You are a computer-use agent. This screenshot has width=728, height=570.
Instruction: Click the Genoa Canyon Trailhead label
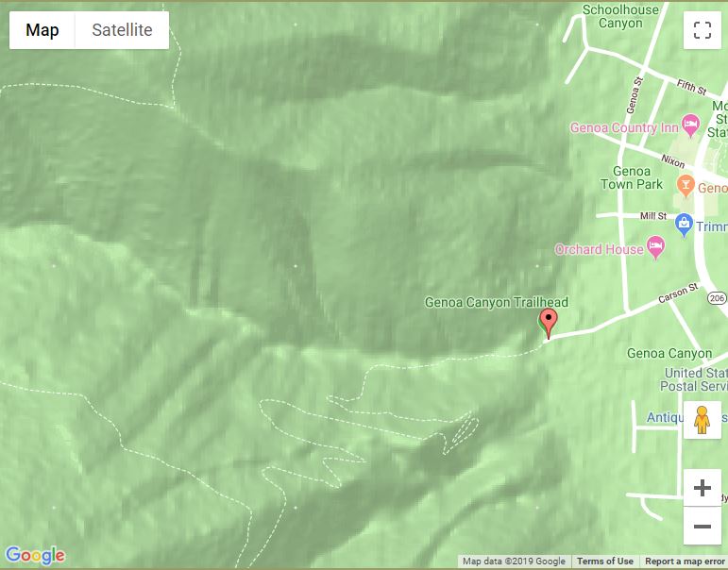(x=497, y=302)
